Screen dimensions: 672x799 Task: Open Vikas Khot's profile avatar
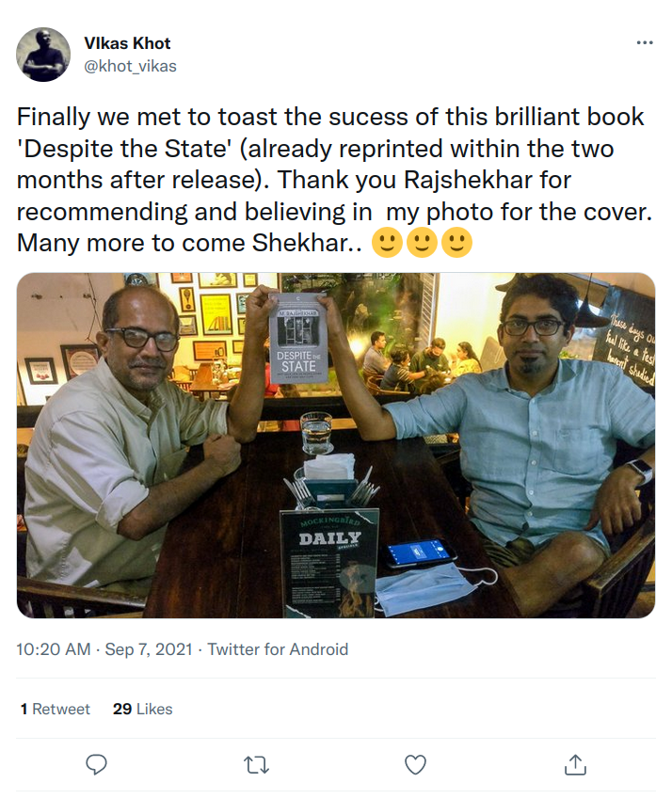pyautogui.click(x=43, y=55)
